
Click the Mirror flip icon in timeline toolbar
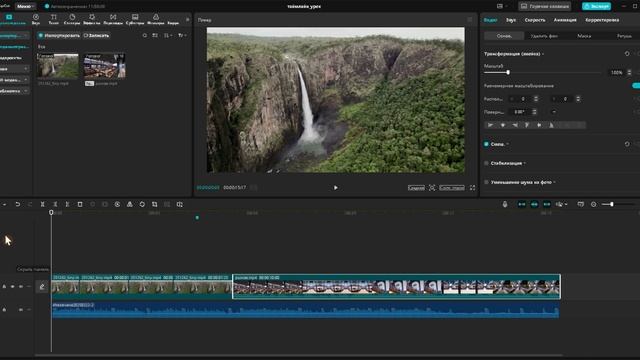(130, 204)
